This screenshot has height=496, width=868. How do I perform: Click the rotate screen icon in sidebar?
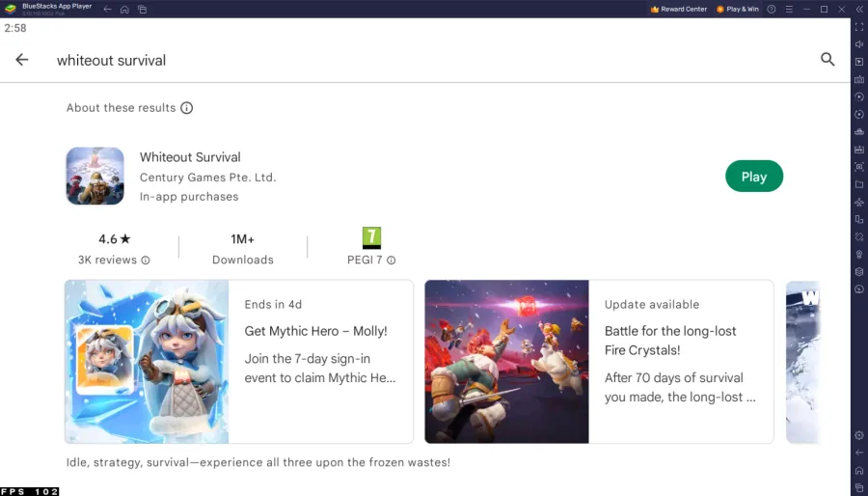pos(859,237)
